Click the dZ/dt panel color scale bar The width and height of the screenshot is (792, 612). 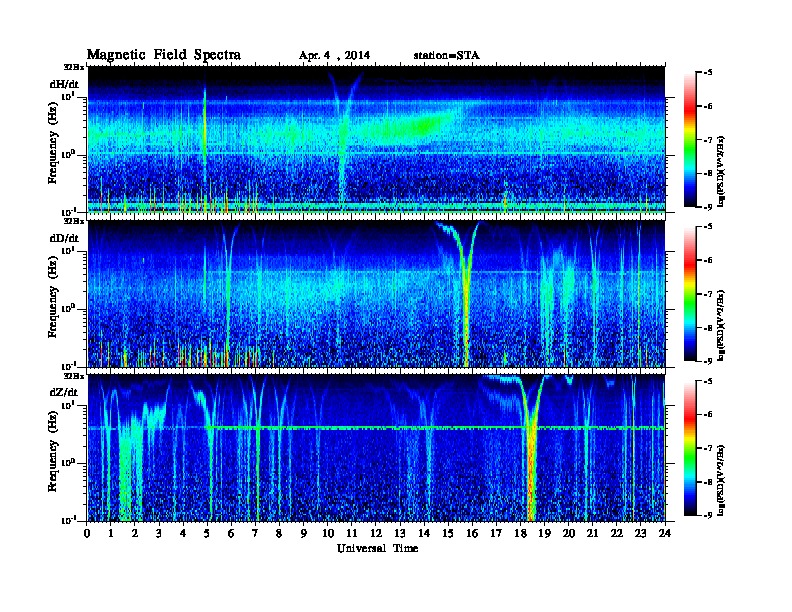click(x=690, y=448)
